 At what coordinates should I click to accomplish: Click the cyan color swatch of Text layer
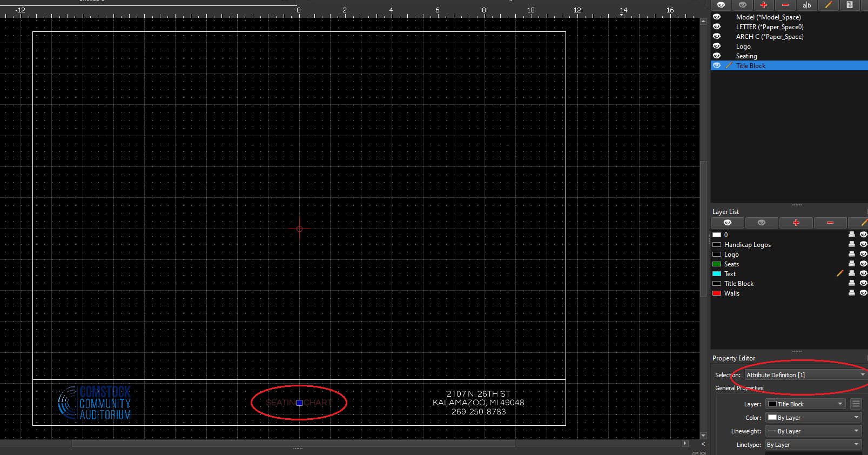tap(717, 274)
